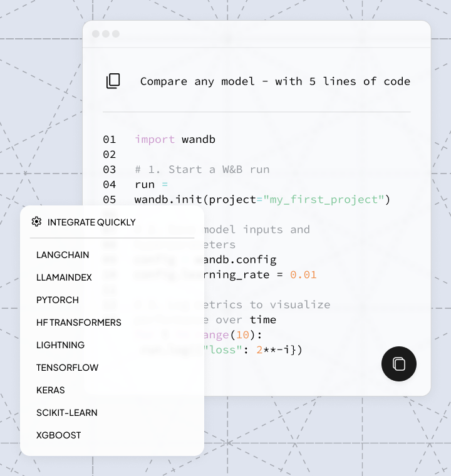This screenshot has height=476, width=451.
Task: Open the TENSORFLOW integration
Action: click(x=67, y=368)
